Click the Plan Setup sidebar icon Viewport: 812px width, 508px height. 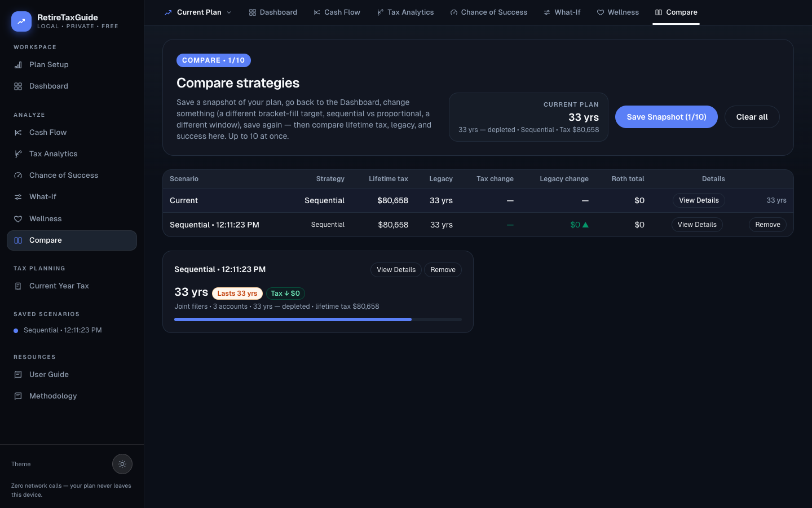18,65
